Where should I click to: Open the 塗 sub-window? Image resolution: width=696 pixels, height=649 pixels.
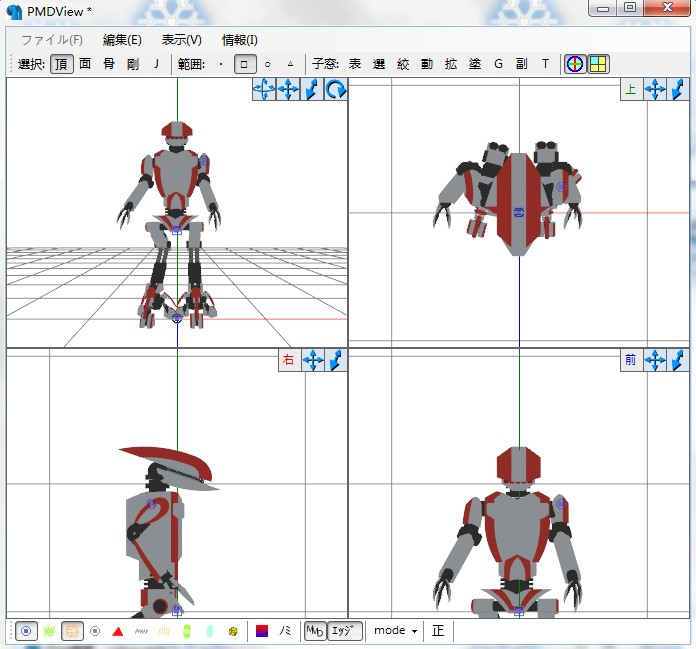475,64
